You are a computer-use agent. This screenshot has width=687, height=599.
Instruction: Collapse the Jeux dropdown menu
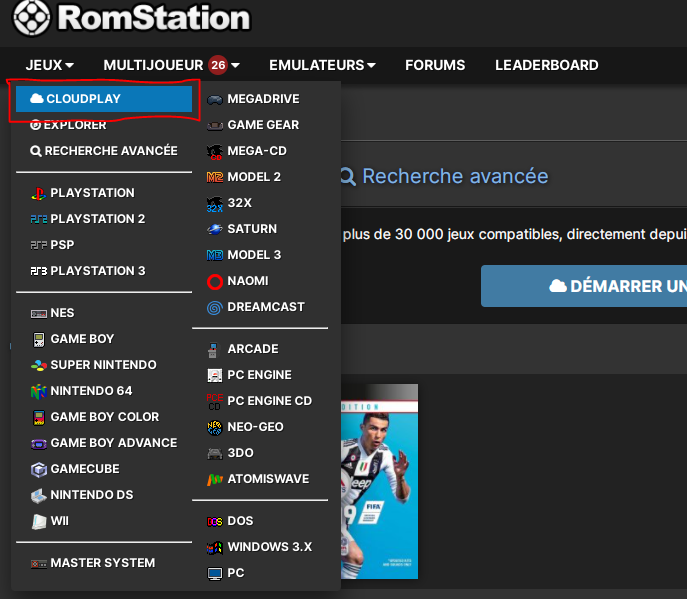tap(49, 65)
